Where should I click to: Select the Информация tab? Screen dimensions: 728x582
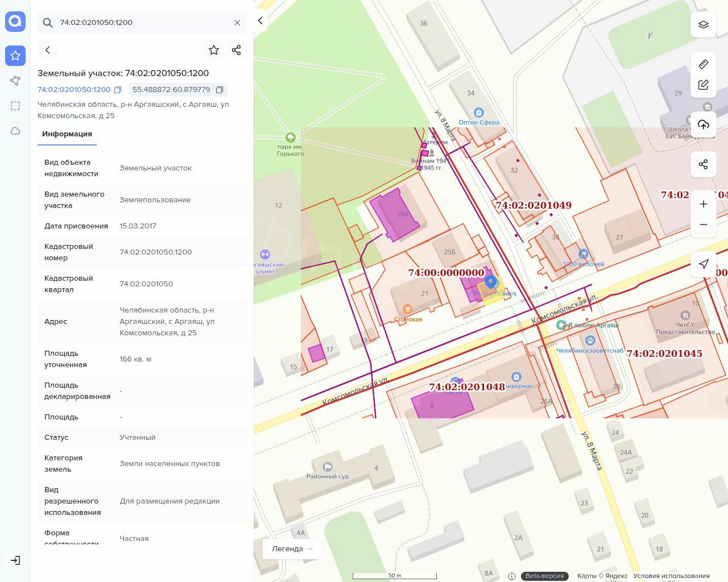[67, 134]
